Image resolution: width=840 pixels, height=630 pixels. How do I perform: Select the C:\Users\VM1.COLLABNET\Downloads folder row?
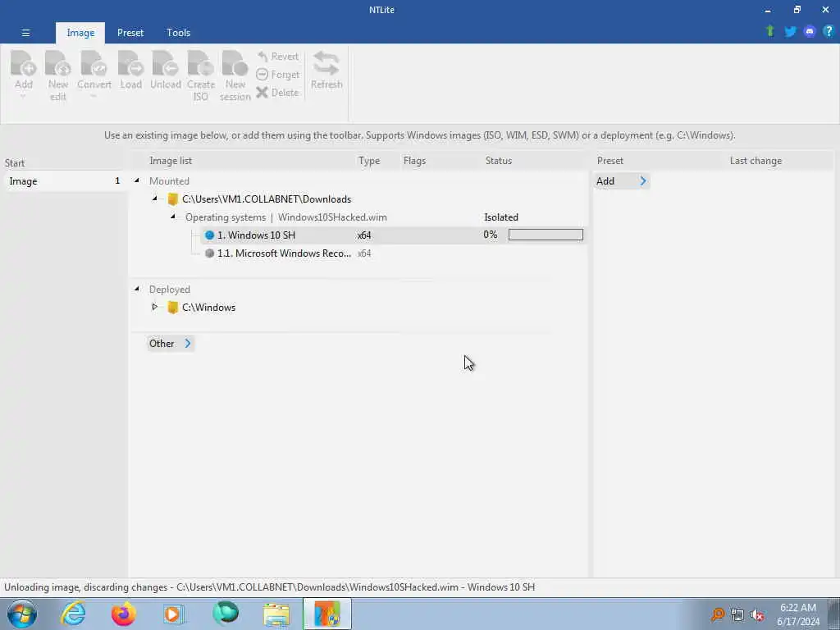point(267,199)
